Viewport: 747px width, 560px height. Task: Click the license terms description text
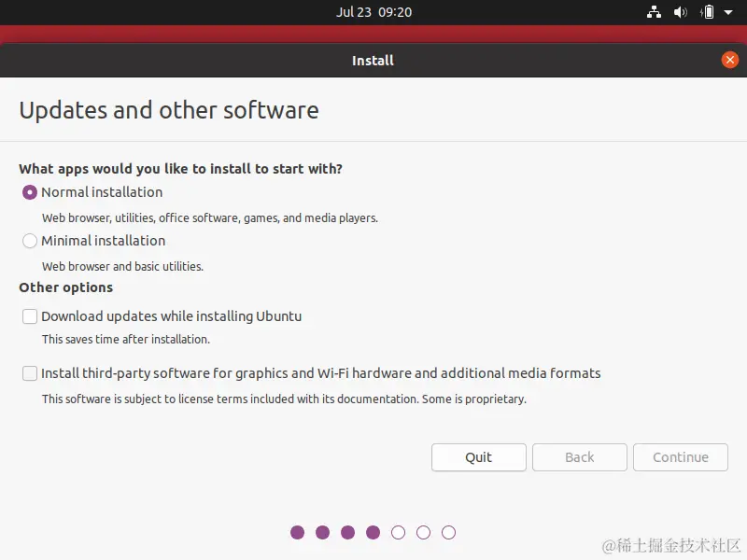coord(284,399)
